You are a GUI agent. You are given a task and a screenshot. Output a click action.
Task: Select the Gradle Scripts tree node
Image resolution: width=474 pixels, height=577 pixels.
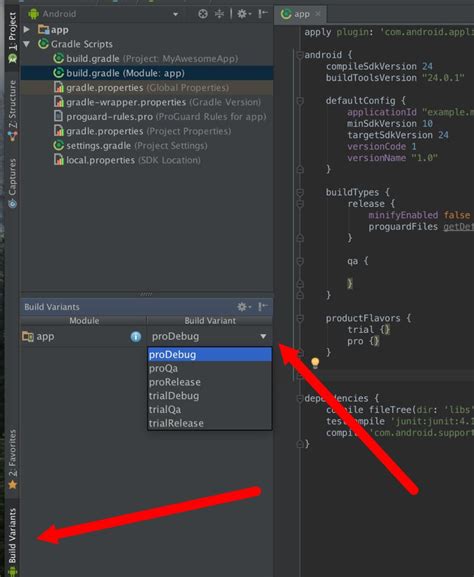75,44
